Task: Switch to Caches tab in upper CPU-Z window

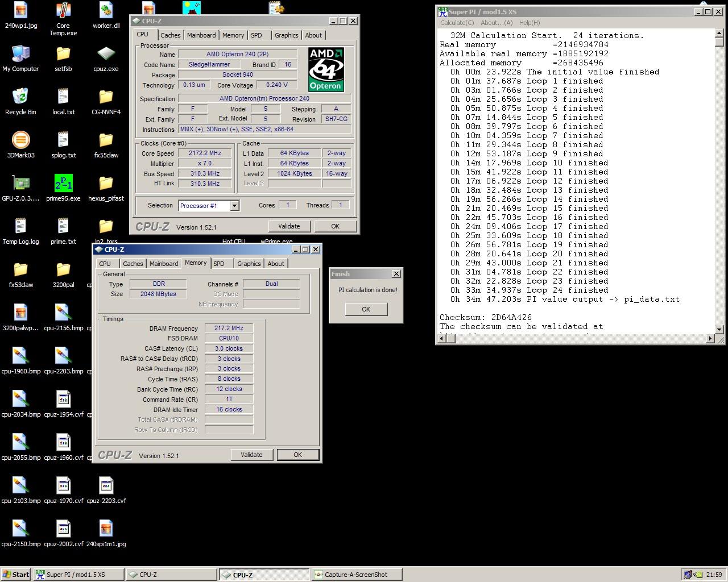Action: (x=170, y=35)
